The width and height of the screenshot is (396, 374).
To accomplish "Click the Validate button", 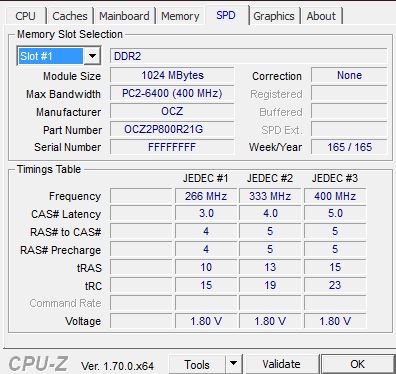I will [x=281, y=364].
